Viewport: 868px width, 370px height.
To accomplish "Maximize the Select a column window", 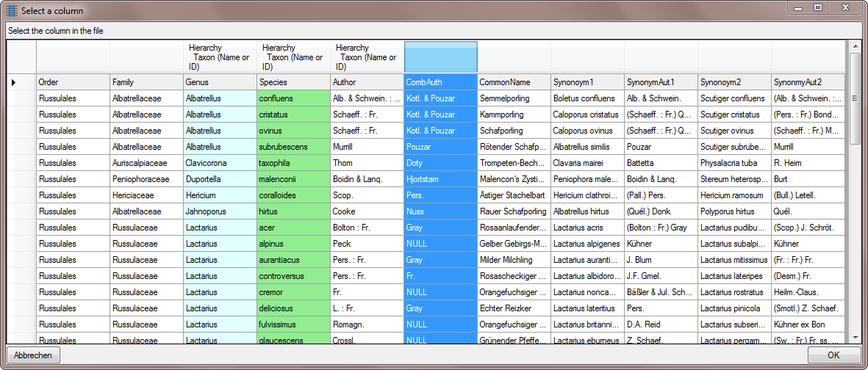I will 818,7.
